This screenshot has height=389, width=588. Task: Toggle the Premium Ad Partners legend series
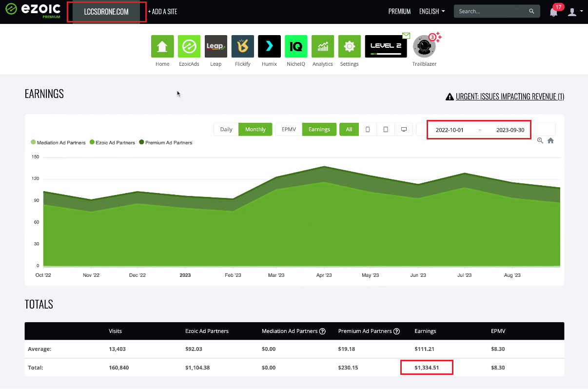click(165, 143)
